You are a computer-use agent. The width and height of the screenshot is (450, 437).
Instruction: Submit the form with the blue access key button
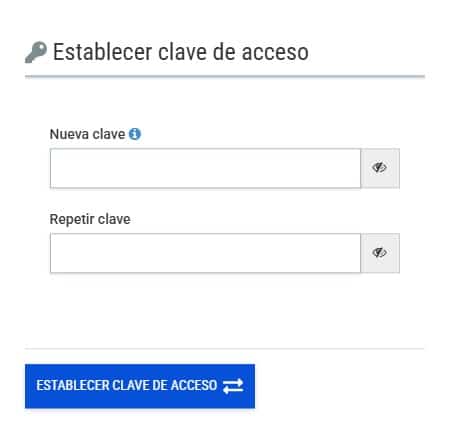click(140, 386)
